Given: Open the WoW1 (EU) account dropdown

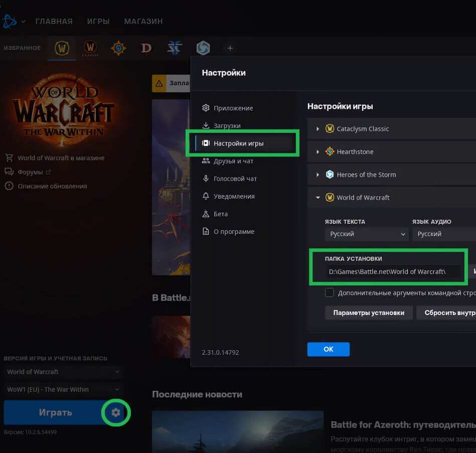Looking at the screenshot, I should coord(63,389).
